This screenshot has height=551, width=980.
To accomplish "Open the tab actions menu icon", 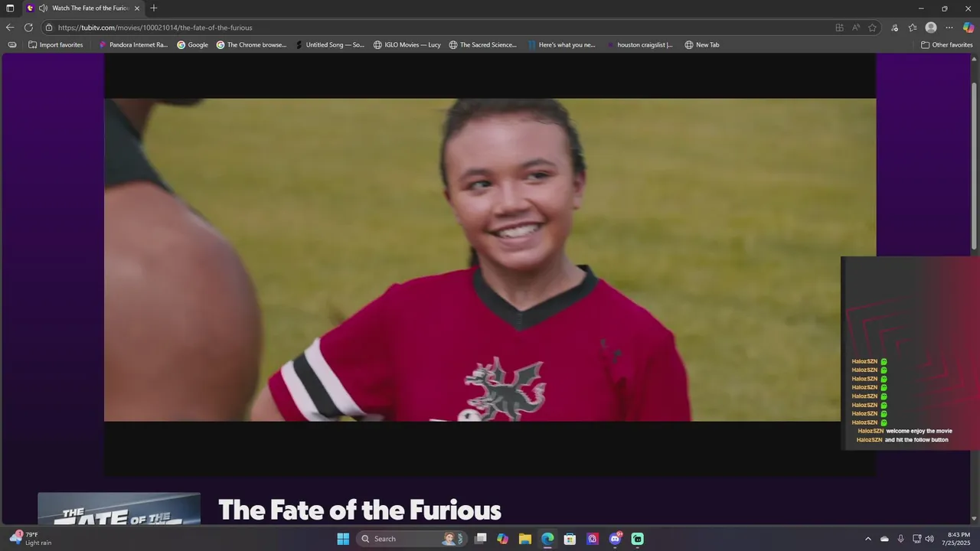I will click(x=10, y=8).
